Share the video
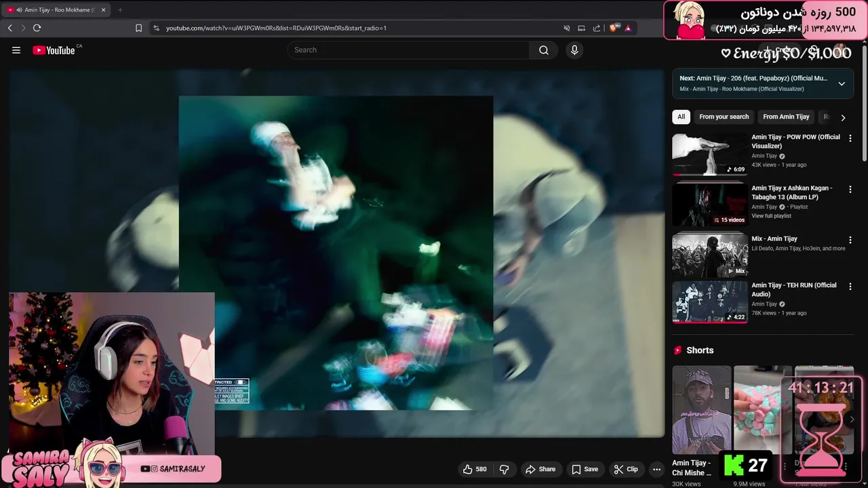This screenshot has width=868, height=488. [540, 469]
